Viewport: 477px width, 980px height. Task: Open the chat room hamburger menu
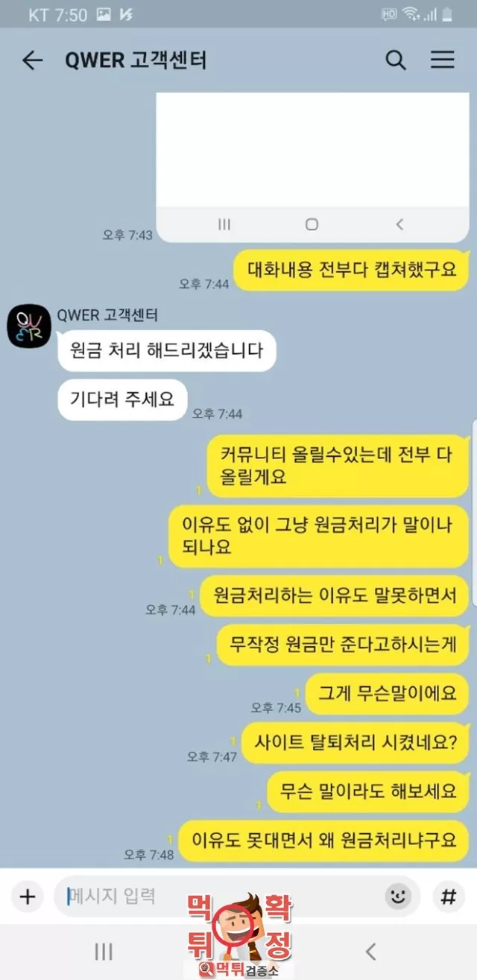pyautogui.click(x=443, y=60)
